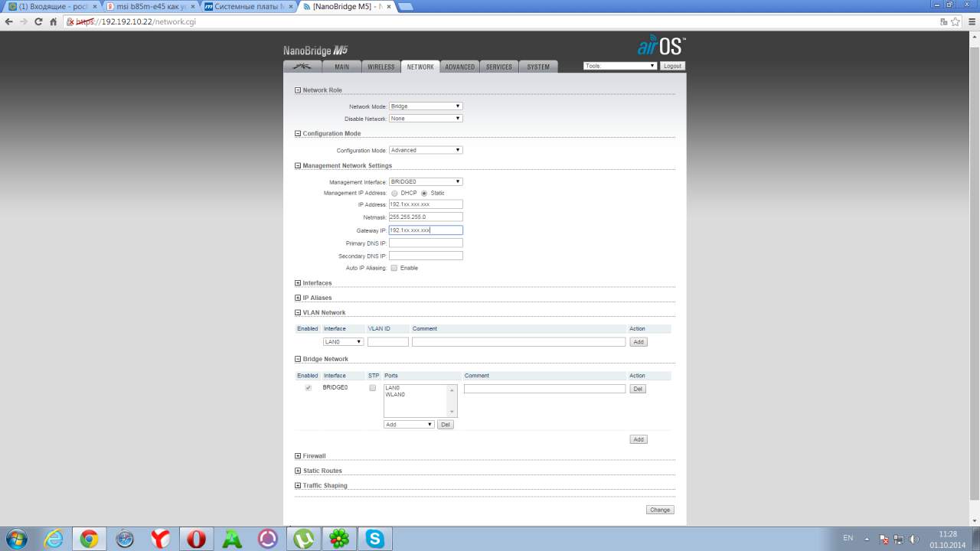
Task: Click the browser Home icon
Action: [53, 21]
